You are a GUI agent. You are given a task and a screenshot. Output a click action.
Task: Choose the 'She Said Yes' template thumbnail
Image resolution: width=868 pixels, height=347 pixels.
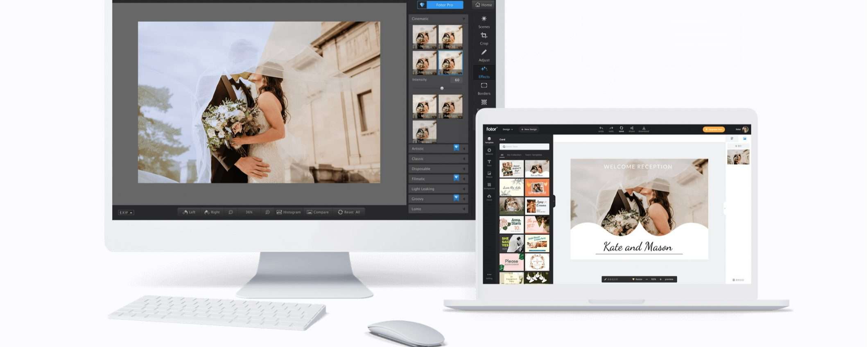click(511, 243)
